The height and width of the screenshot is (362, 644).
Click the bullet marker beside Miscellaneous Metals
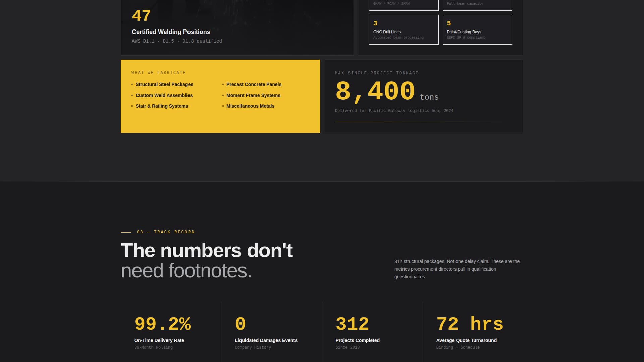[x=223, y=106]
